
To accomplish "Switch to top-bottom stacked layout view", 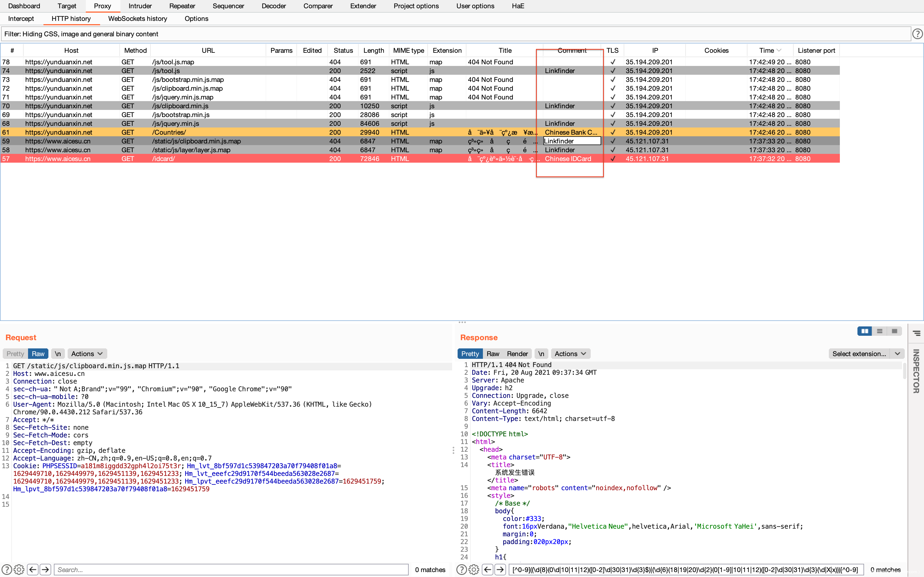I will pyautogui.click(x=879, y=331).
